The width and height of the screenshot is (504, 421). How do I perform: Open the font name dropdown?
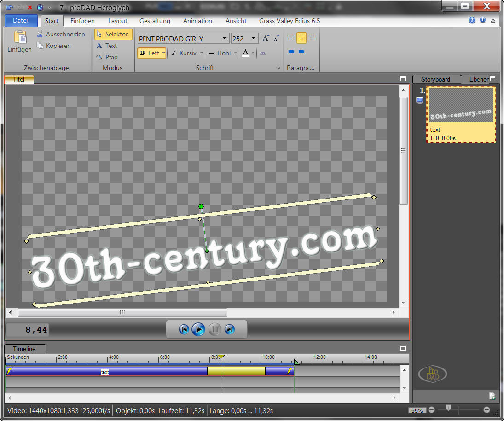(x=224, y=39)
